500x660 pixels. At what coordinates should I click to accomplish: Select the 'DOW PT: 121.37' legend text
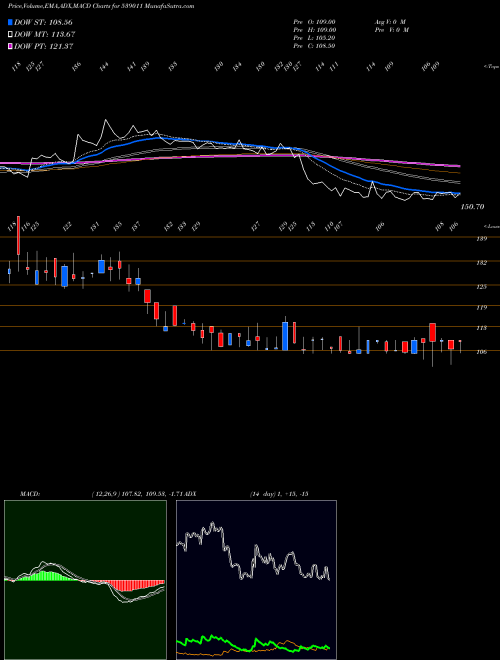(x=44, y=46)
